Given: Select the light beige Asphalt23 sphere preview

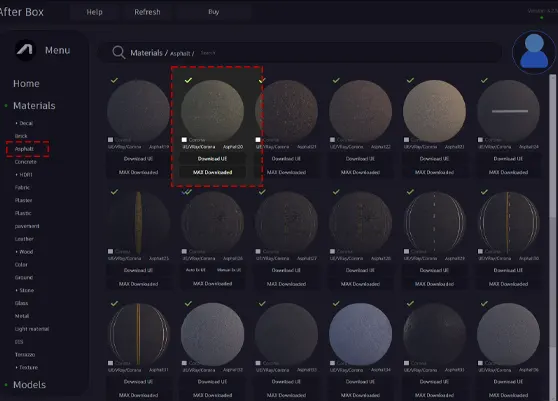Looking at the screenshot, I should (x=434, y=111).
